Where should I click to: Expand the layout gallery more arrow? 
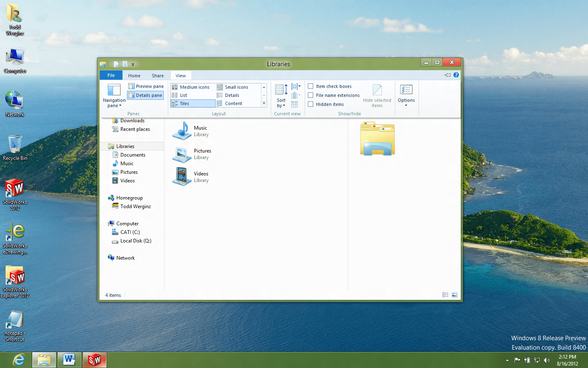coord(264,103)
